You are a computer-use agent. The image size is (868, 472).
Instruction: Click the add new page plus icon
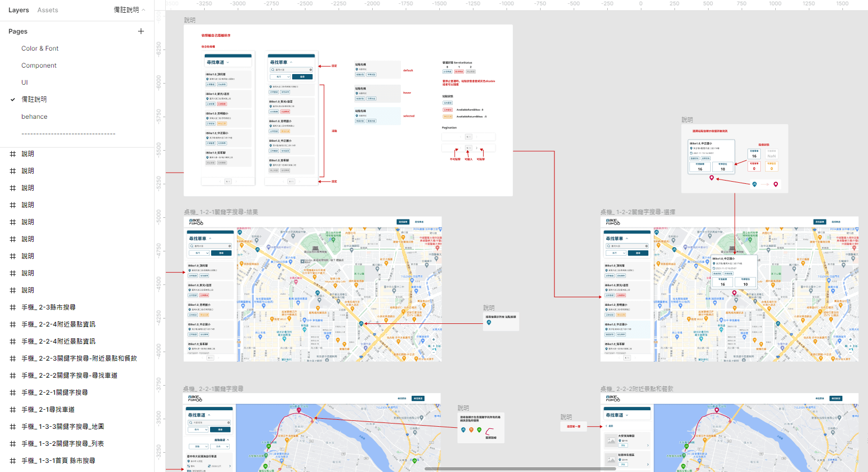pos(141,31)
